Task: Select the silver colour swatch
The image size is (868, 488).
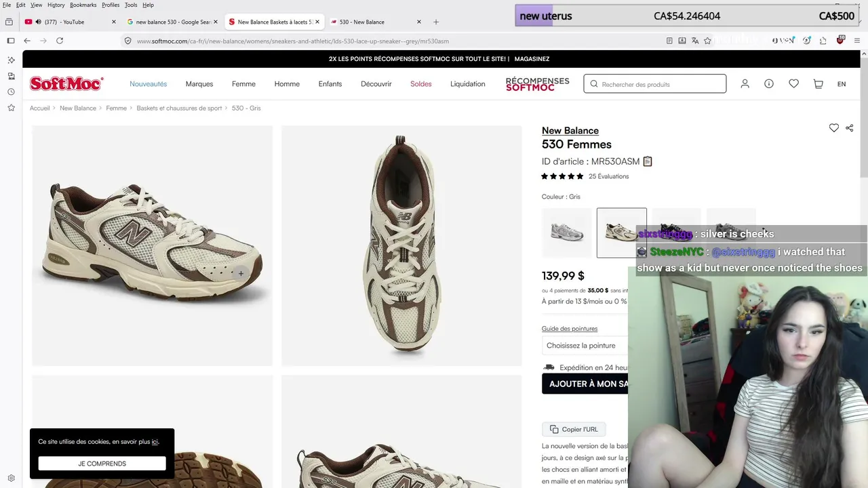Action: [567, 232]
